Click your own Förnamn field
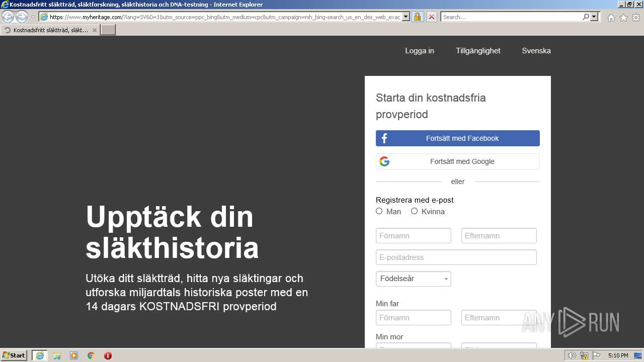The image size is (644, 362). point(414,236)
